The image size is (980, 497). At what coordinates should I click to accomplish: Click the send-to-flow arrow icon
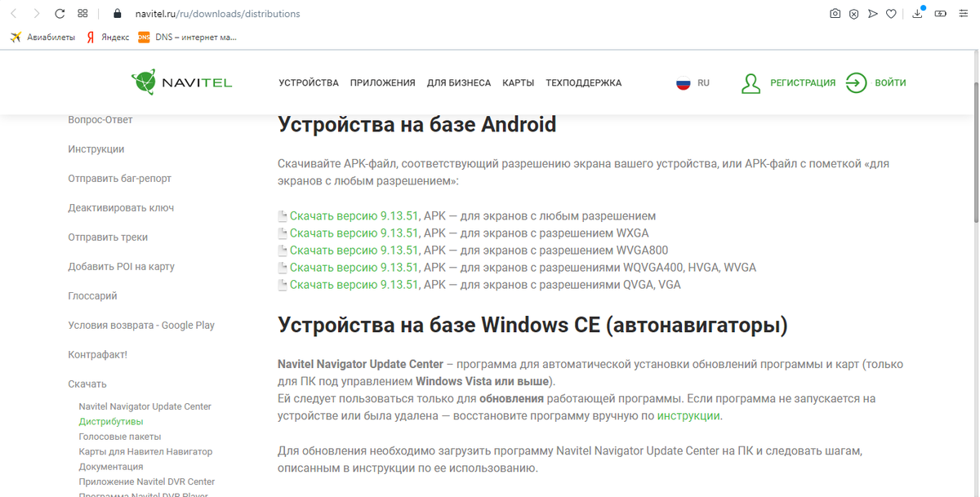[873, 14]
